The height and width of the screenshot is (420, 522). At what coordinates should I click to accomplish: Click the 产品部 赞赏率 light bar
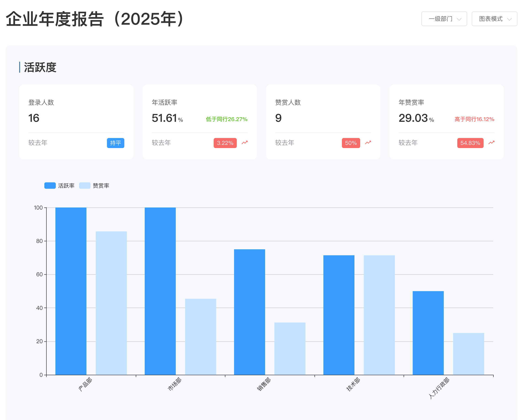click(111, 303)
